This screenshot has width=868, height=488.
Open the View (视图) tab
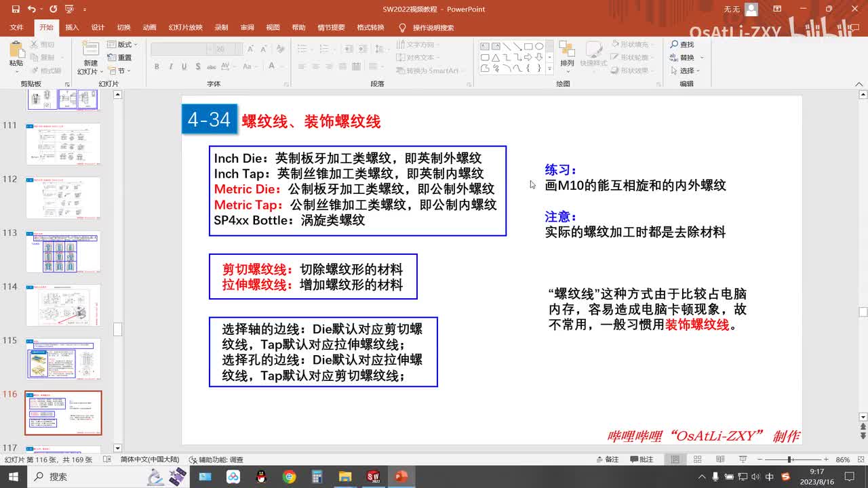[x=273, y=28]
